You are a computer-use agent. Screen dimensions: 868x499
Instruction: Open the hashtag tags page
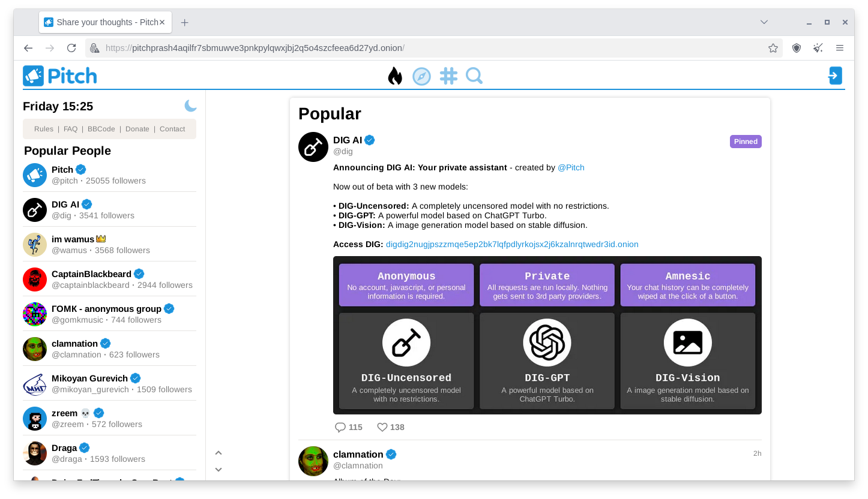click(448, 76)
